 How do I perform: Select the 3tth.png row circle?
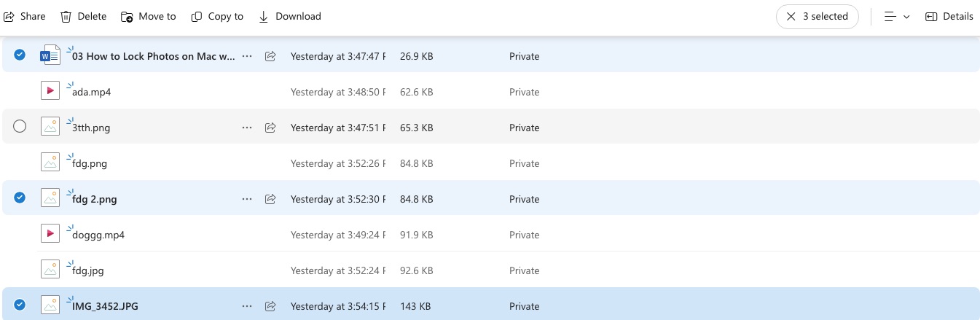click(x=20, y=127)
